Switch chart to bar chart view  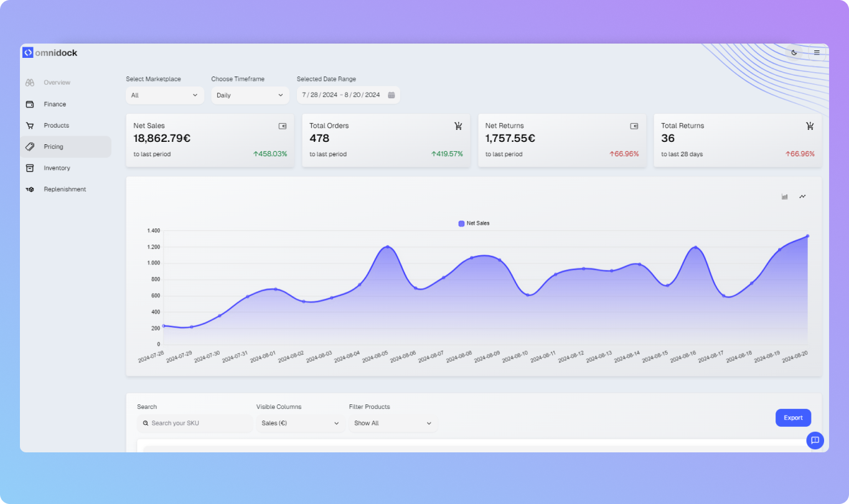pos(785,197)
